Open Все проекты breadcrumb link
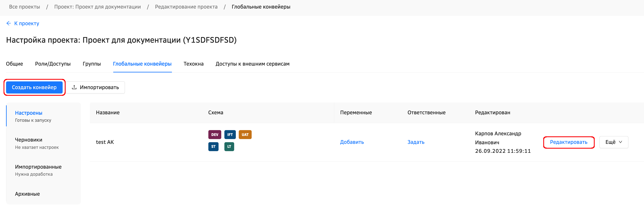Screen dimensions: 644x214 [x=25, y=7]
